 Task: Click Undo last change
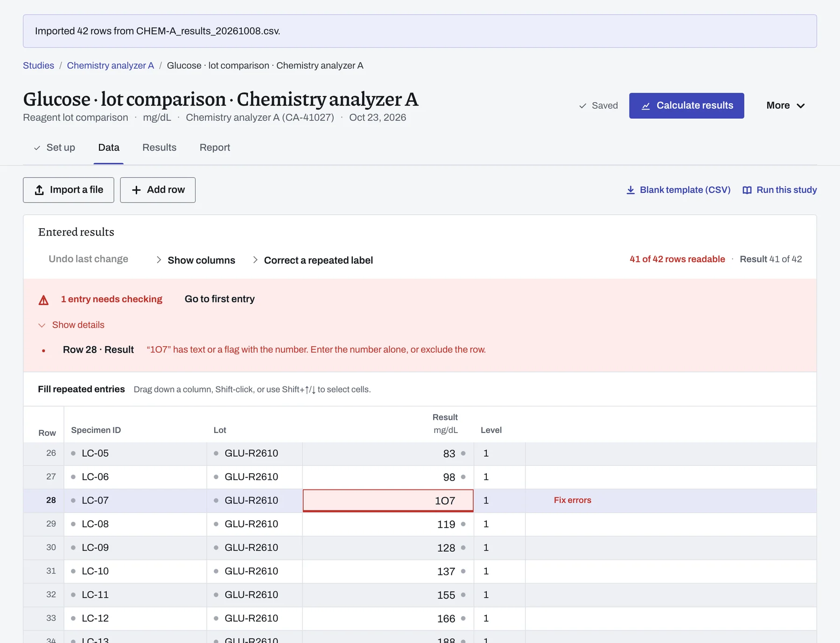88,259
